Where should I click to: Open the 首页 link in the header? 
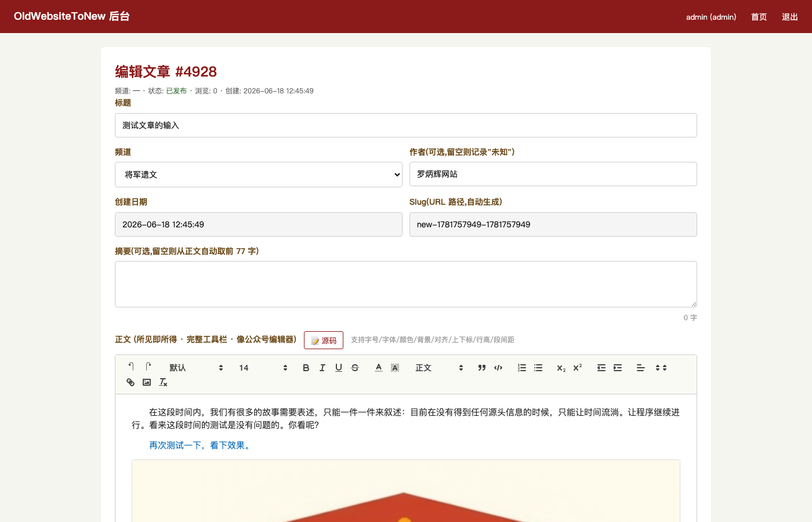coord(759,17)
